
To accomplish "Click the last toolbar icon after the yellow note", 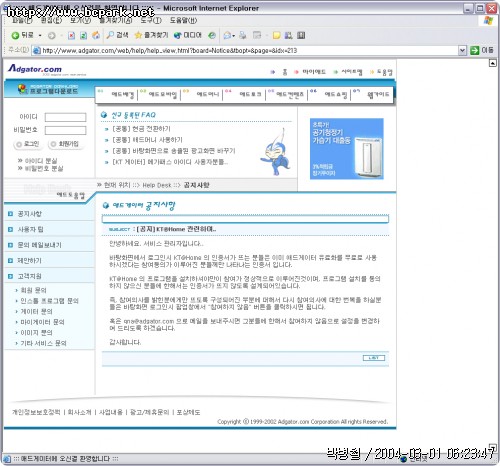I will pyautogui.click(x=301, y=35).
